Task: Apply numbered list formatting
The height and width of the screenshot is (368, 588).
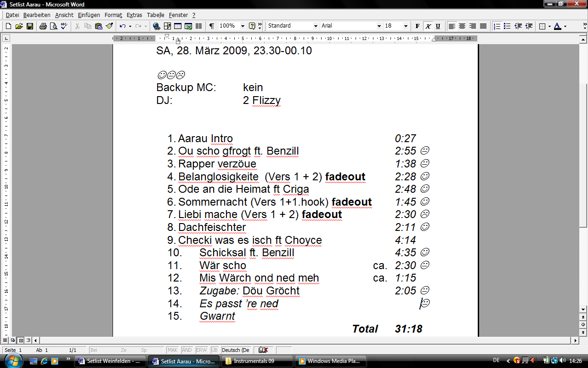Action: click(497, 26)
